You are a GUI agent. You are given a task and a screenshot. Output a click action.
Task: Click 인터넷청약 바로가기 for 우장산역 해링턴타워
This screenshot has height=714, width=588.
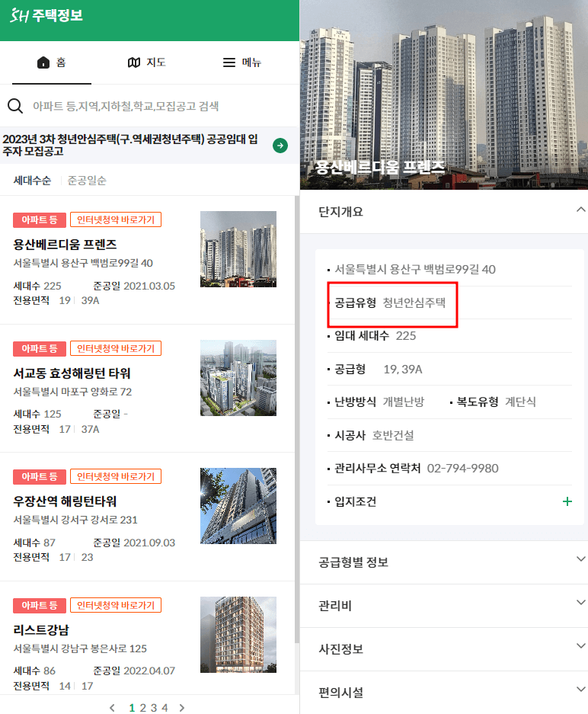[116, 476]
